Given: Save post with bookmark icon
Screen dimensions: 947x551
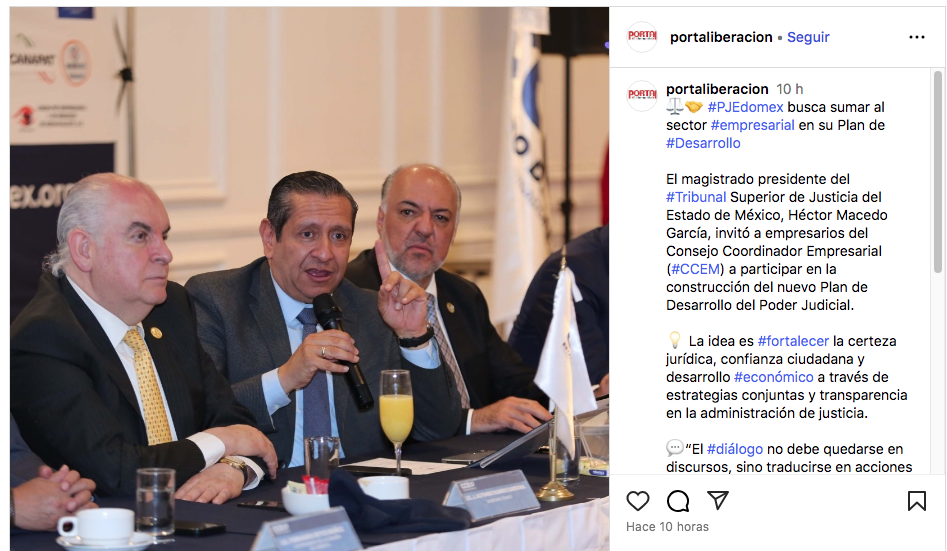Looking at the screenshot, I should (916, 501).
